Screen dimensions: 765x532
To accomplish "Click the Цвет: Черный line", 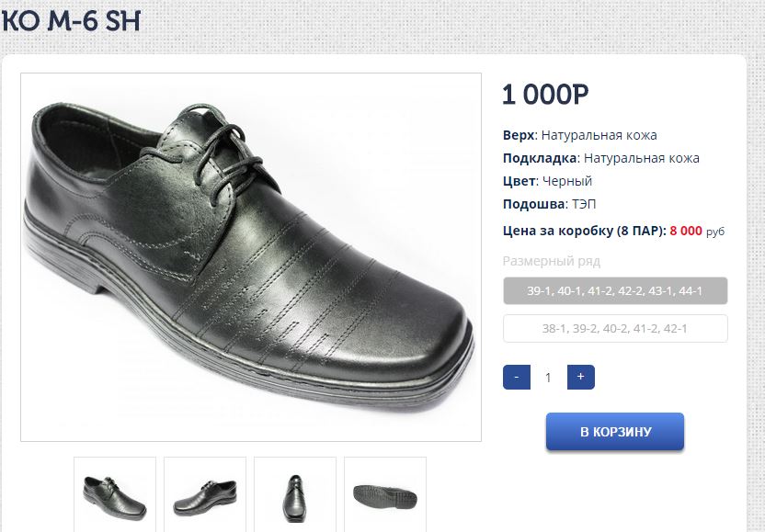I will (548, 181).
